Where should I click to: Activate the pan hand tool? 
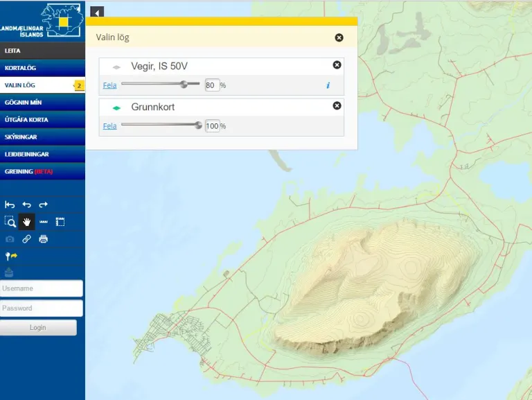27,222
